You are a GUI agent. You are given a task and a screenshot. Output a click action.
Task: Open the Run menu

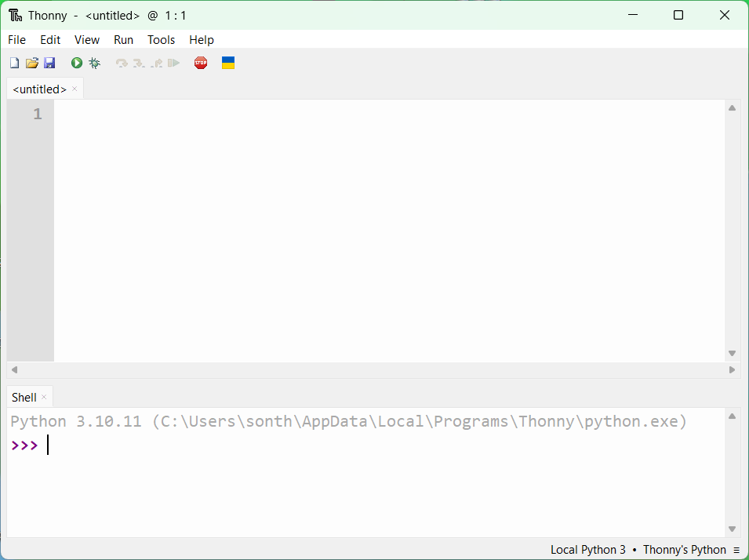(x=123, y=40)
